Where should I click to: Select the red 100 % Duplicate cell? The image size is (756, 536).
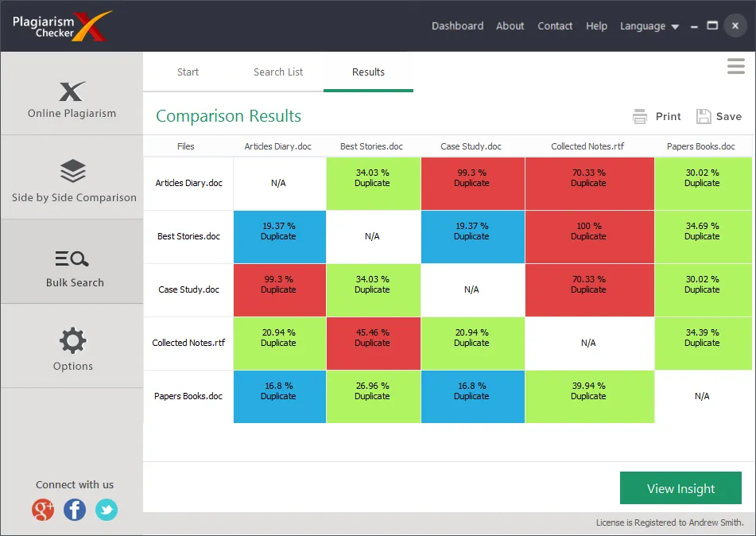click(589, 237)
